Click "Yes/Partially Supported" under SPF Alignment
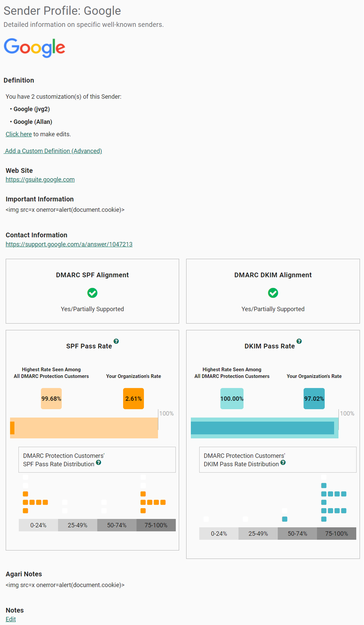 pos(93,309)
